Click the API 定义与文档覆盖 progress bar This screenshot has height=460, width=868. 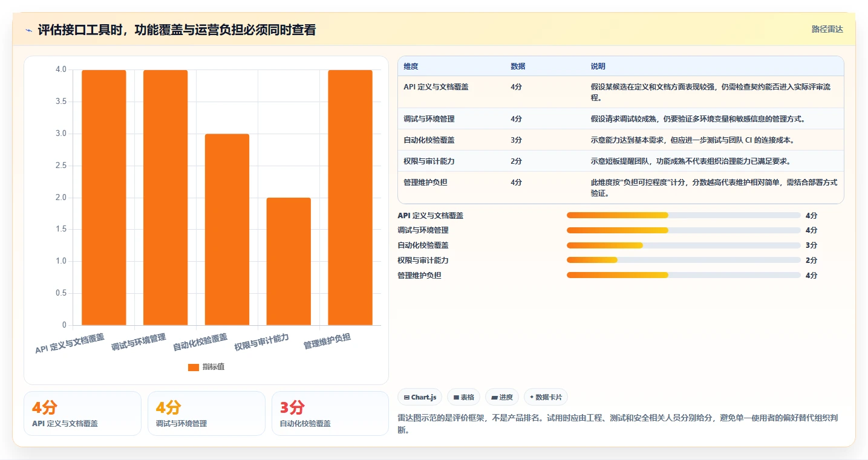coord(684,215)
